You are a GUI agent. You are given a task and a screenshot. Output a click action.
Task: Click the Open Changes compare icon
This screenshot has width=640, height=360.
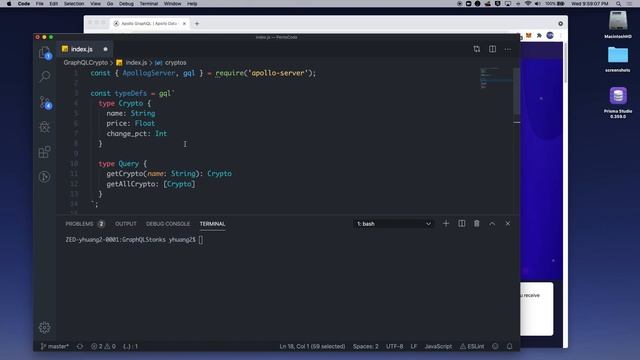[477, 49]
